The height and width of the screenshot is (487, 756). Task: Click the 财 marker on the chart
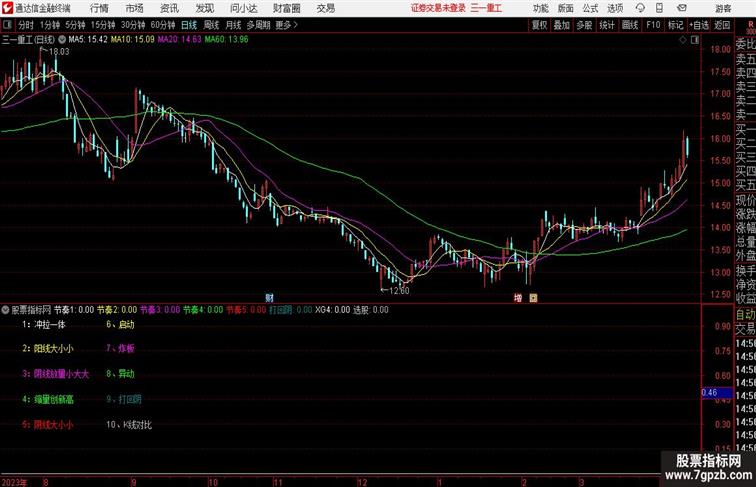coord(270,298)
